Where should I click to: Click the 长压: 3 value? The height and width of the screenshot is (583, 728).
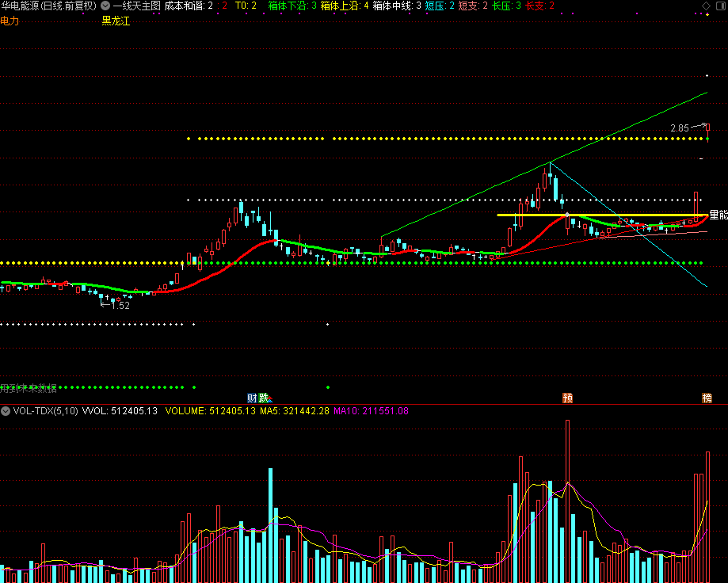506,6
